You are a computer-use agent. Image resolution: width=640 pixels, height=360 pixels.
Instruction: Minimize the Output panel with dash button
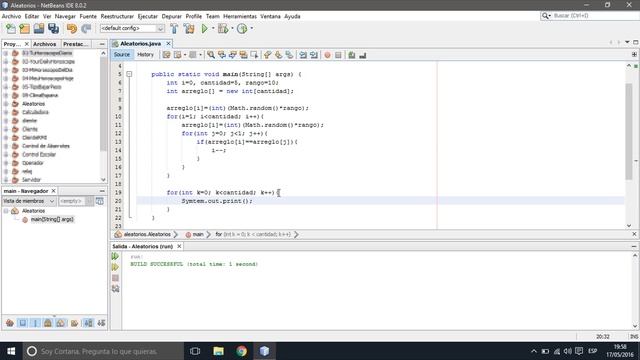point(634,247)
